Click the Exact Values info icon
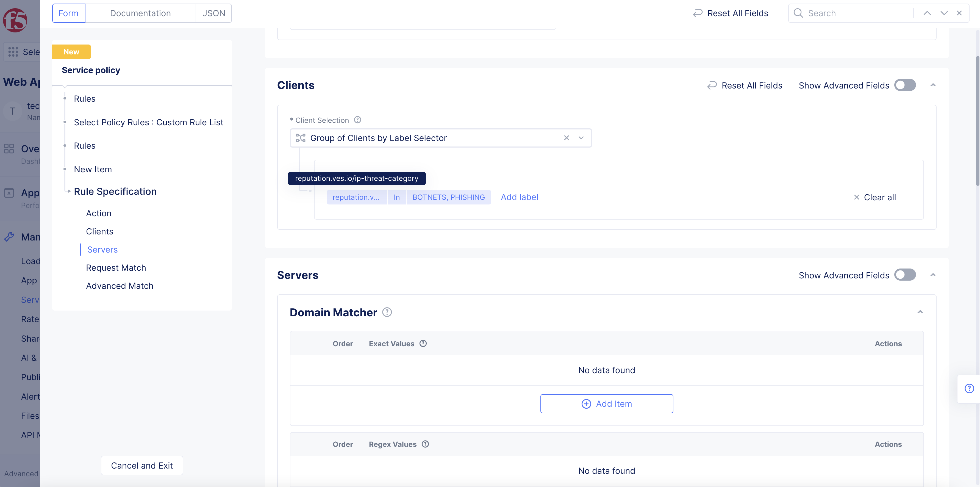 (423, 344)
